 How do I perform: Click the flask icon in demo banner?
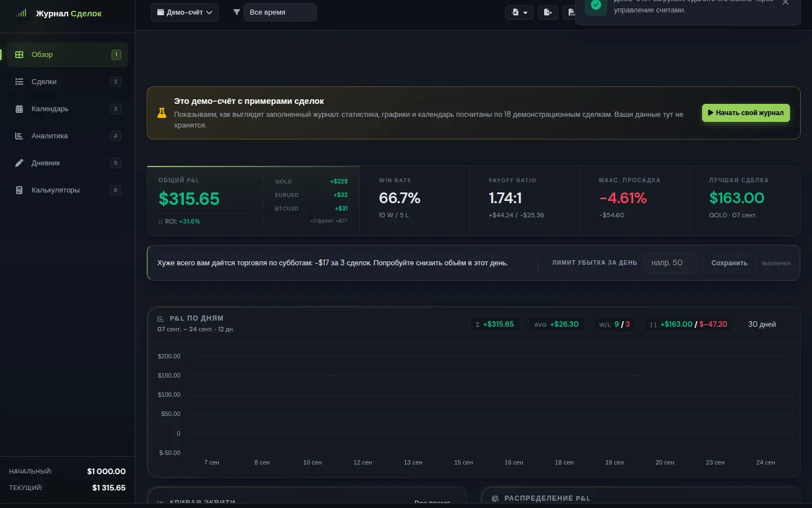[x=162, y=113]
